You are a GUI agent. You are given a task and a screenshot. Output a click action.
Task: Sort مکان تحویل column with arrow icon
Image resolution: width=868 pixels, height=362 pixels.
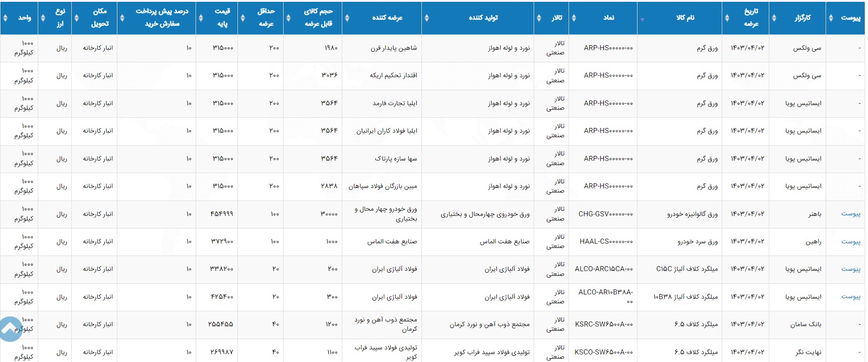coord(76,18)
